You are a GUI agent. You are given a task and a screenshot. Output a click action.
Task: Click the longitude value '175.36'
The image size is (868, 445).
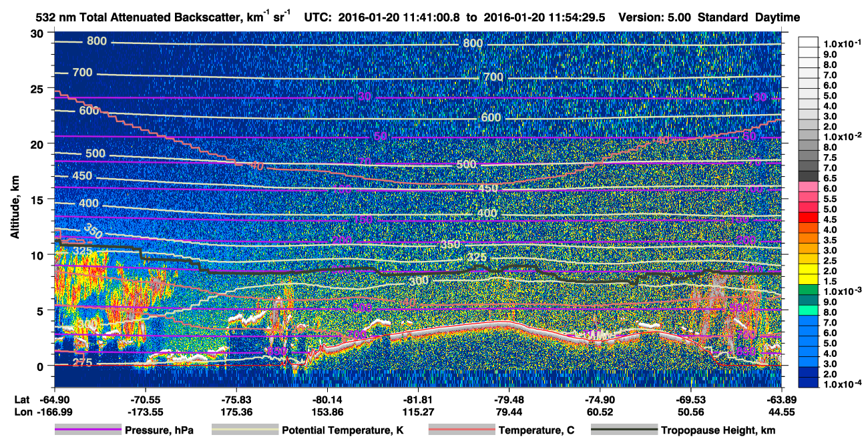(x=238, y=412)
